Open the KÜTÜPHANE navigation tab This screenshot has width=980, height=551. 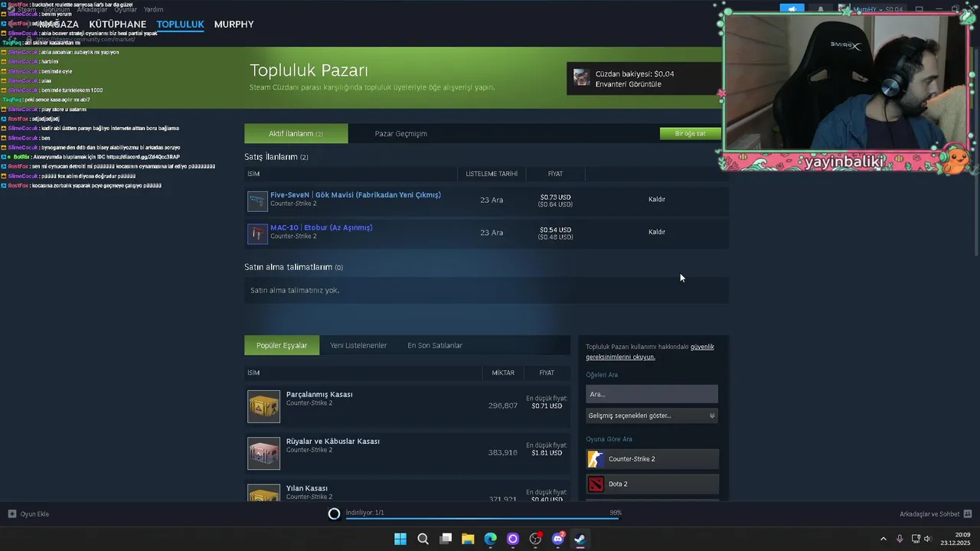pyautogui.click(x=117, y=24)
